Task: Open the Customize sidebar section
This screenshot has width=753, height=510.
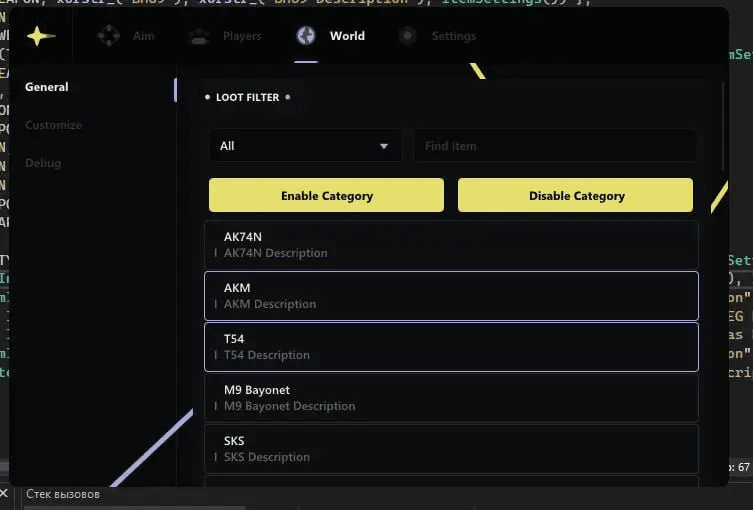Action: (53, 125)
